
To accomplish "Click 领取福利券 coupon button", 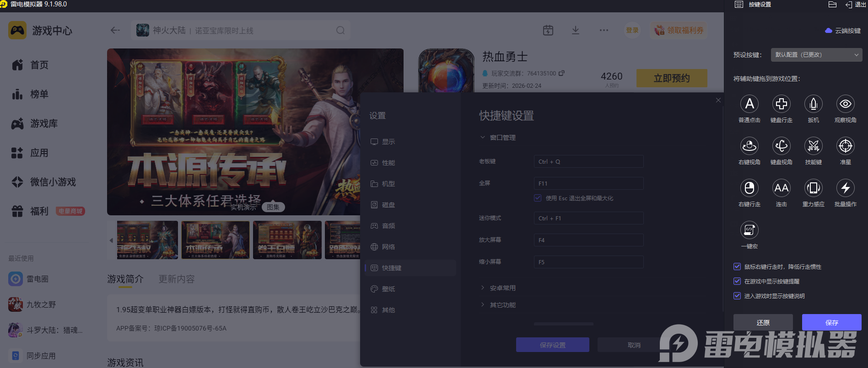I will pos(679,30).
